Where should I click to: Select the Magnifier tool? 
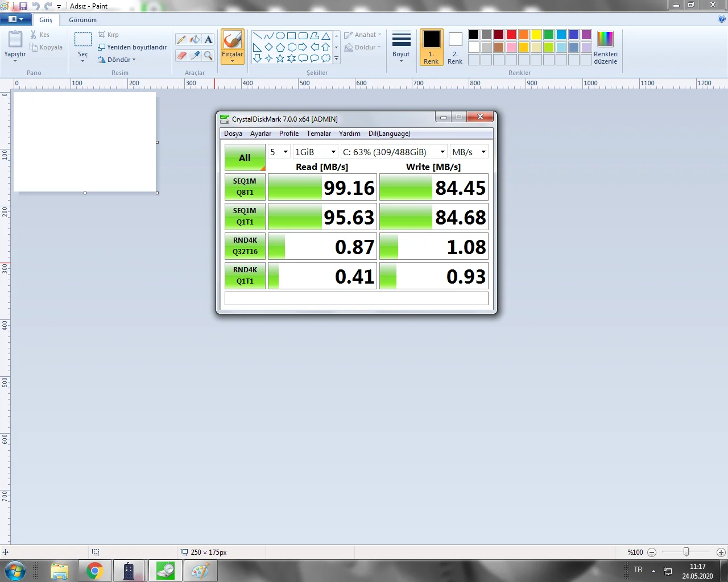point(209,55)
